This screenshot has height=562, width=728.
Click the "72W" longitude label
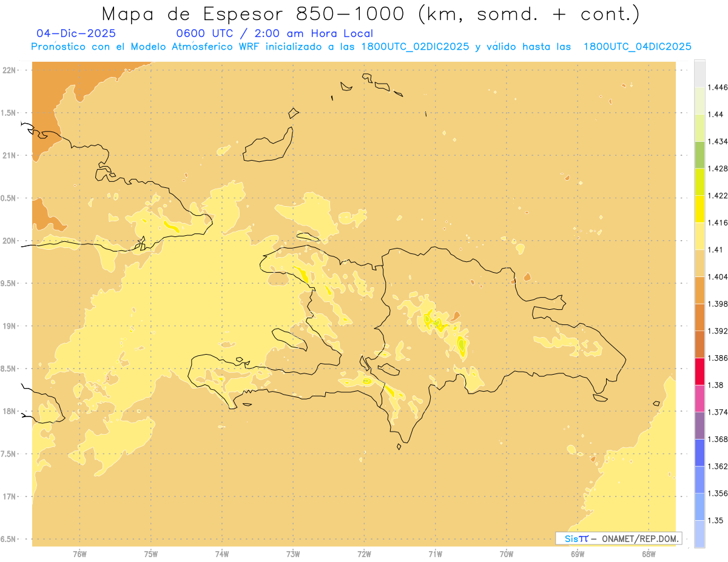(364, 554)
